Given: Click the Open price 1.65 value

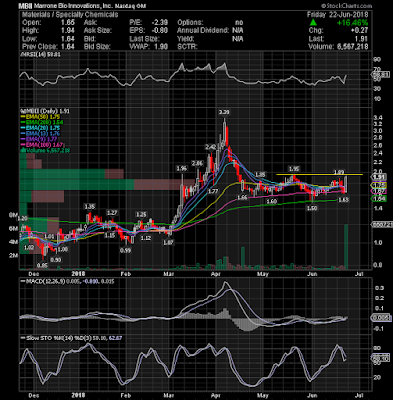Looking at the screenshot, I should [x=68, y=23].
